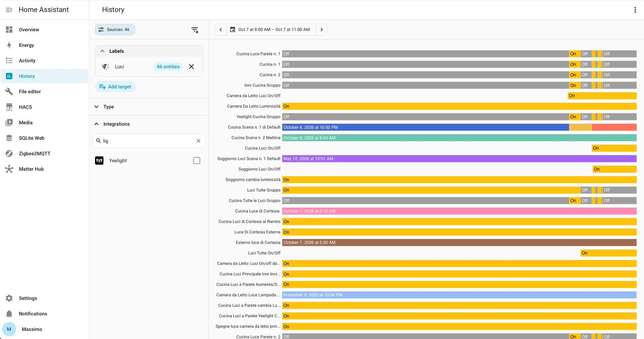Click the Oct 7 date range text
This screenshot has width=644, height=339.
274,30
